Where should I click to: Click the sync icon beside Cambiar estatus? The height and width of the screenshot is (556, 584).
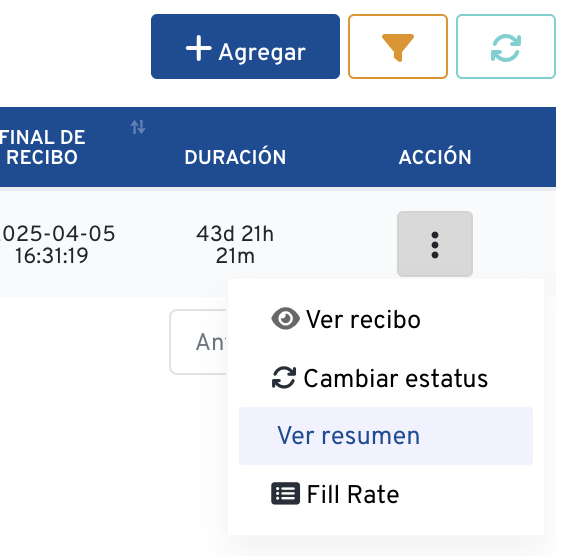284,378
